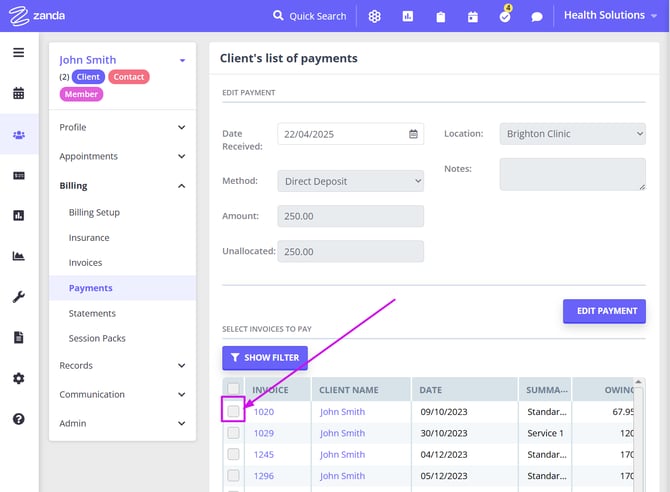This screenshot has height=492, width=670.
Task: Toggle the select-all checkbox in table header
Action: pos(233,389)
